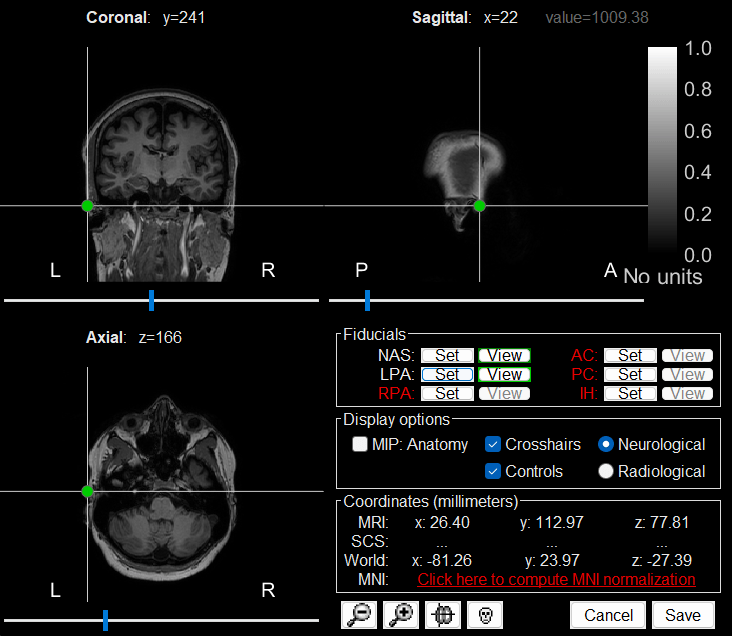Enable the MIP: Anatomy checkbox
This screenshot has height=636, width=732.
[360, 444]
